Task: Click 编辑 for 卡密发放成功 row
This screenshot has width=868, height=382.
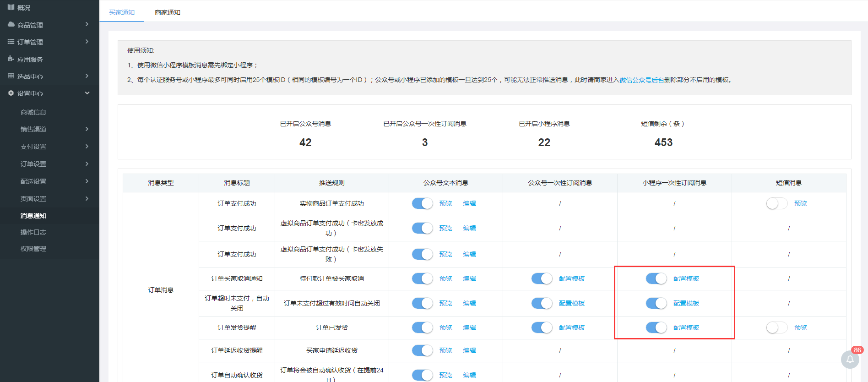Action: (x=469, y=228)
